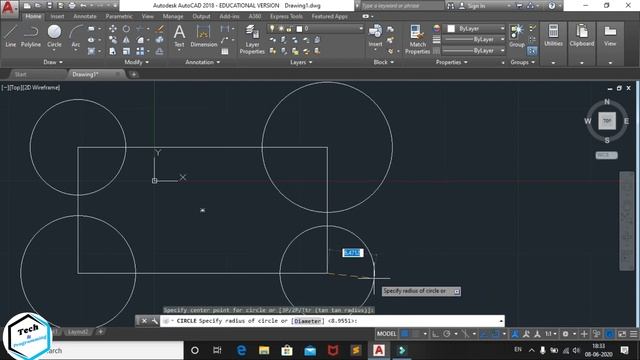Viewport: 640px width, 360px height.
Task: Expand the Layers panel
Action: click(301, 62)
